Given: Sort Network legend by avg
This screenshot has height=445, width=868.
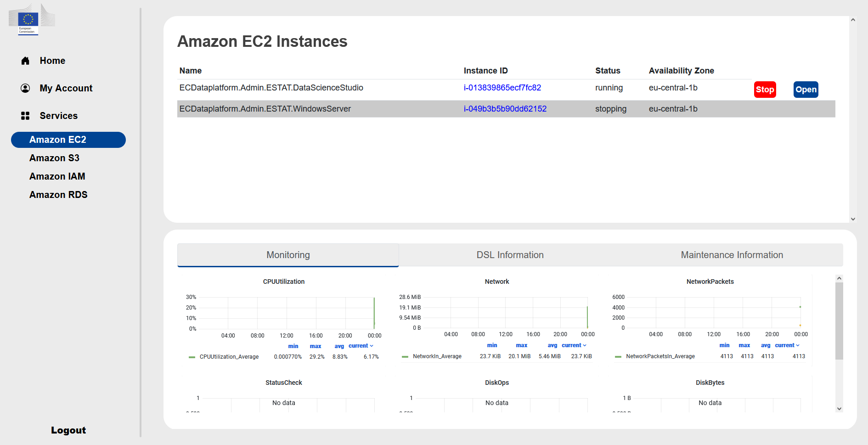Looking at the screenshot, I should coord(552,345).
